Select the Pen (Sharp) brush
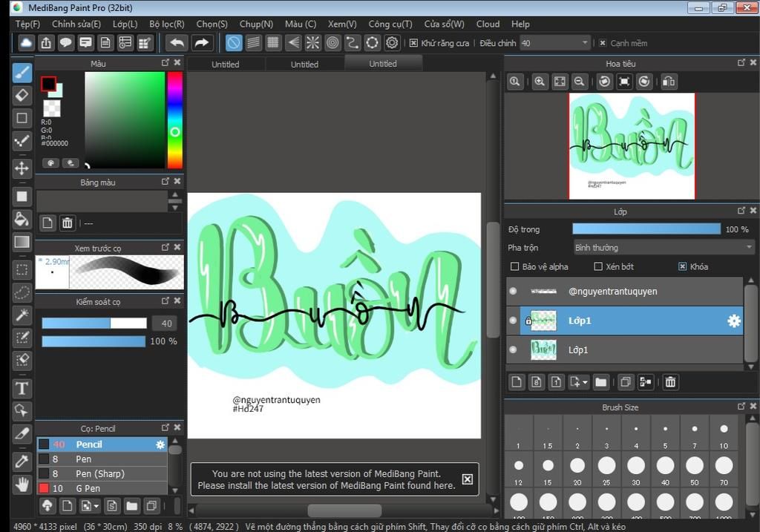The height and width of the screenshot is (532, 760). pos(102,474)
